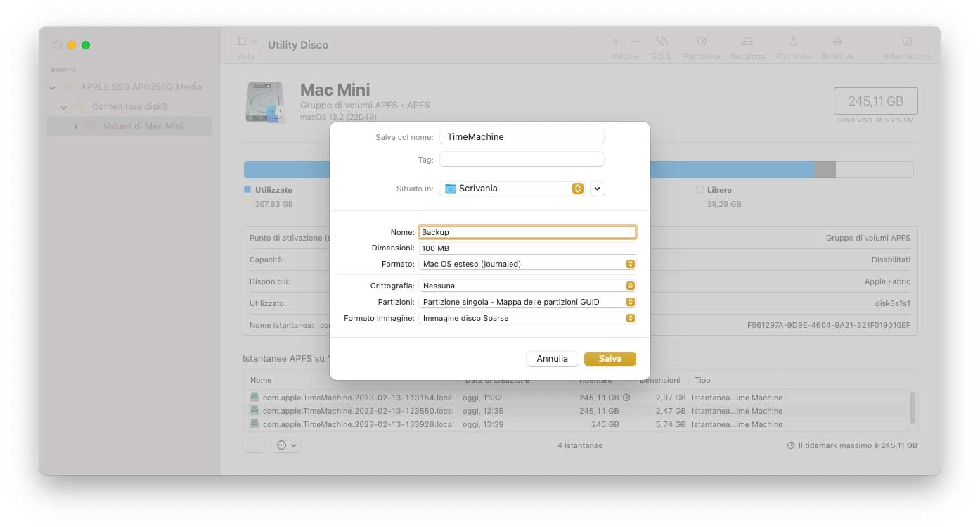Click the add Volume plus icon
This screenshot has height=527, width=980.
(x=616, y=42)
